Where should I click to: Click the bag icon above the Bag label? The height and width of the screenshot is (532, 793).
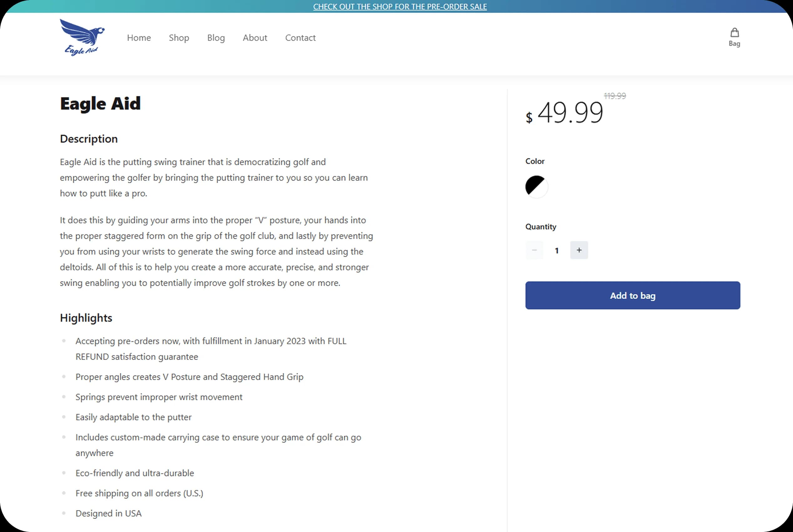[x=734, y=32]
